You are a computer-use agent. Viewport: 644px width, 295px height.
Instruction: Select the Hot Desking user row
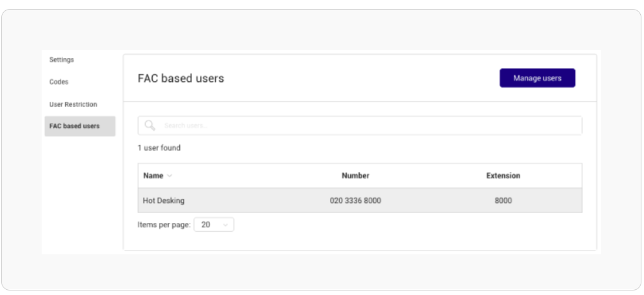click(x=360, y=200)
